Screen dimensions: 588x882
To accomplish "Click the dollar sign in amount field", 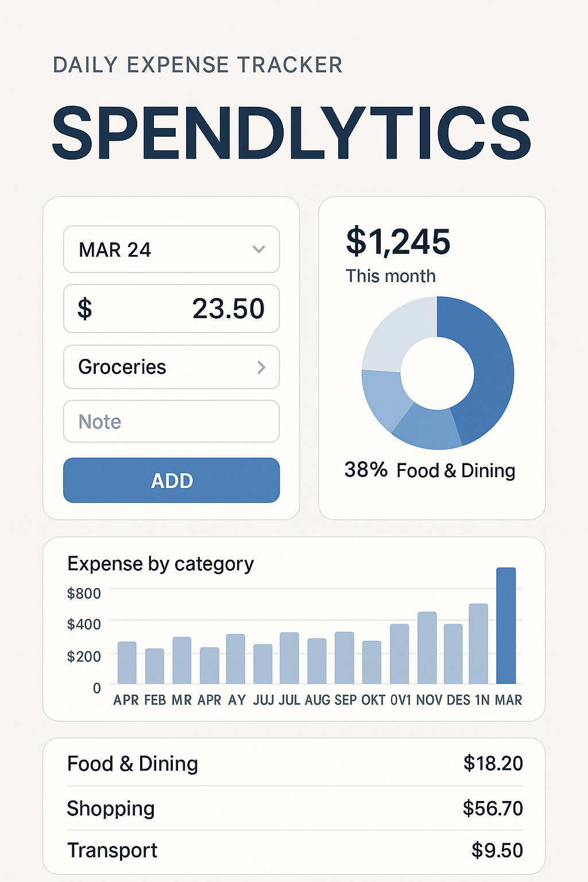I will pos(85,309).
